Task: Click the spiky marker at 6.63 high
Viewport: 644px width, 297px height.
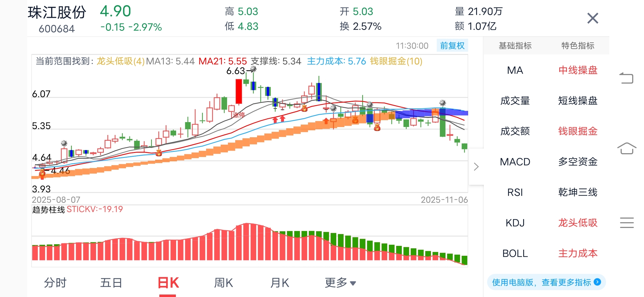Action: pyautogui.click(x=253, y=69)
